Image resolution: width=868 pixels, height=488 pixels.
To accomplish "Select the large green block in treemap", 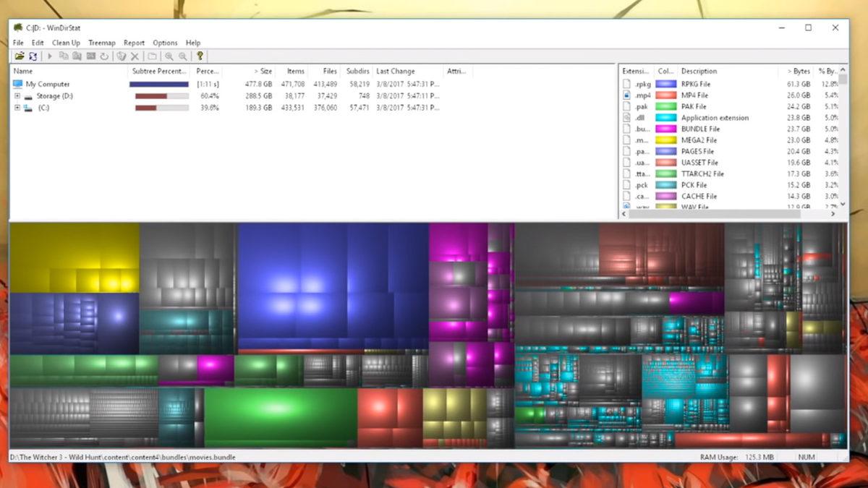I will 280,417.
